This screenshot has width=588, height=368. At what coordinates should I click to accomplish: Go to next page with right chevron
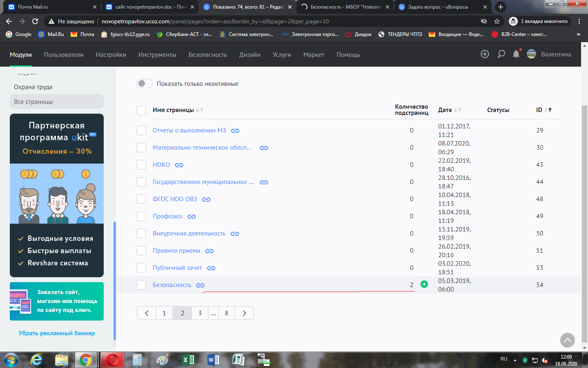[244, 313]
